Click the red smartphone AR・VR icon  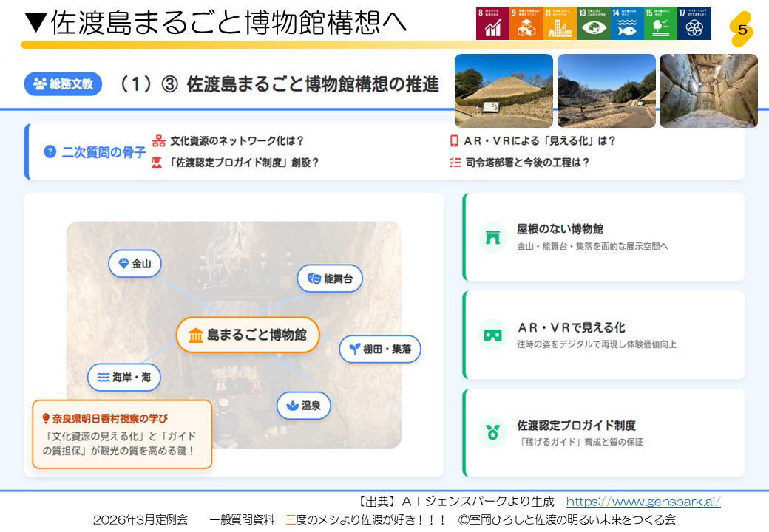454,140
